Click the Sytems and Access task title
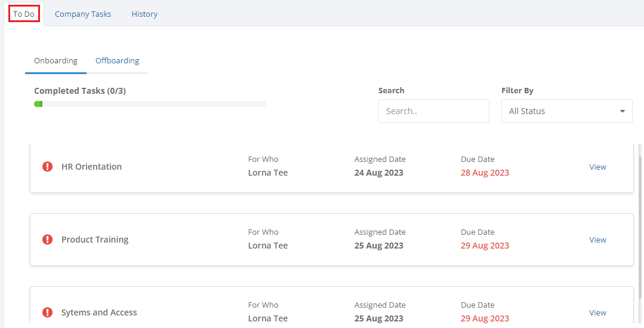 [x=99, y=313]
